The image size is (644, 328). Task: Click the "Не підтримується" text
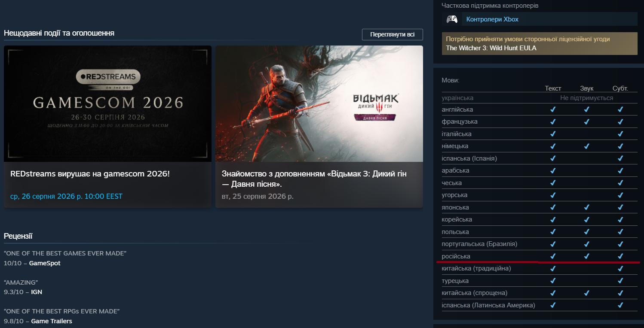(586, 98)
